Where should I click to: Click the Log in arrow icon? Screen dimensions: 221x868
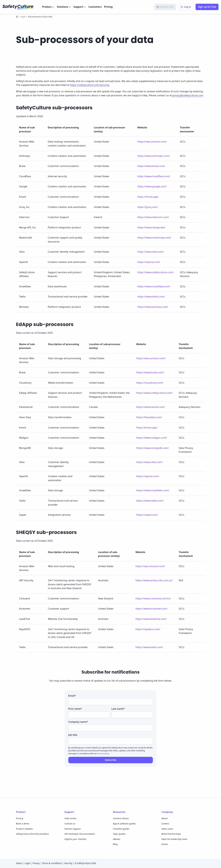(181, 7)
